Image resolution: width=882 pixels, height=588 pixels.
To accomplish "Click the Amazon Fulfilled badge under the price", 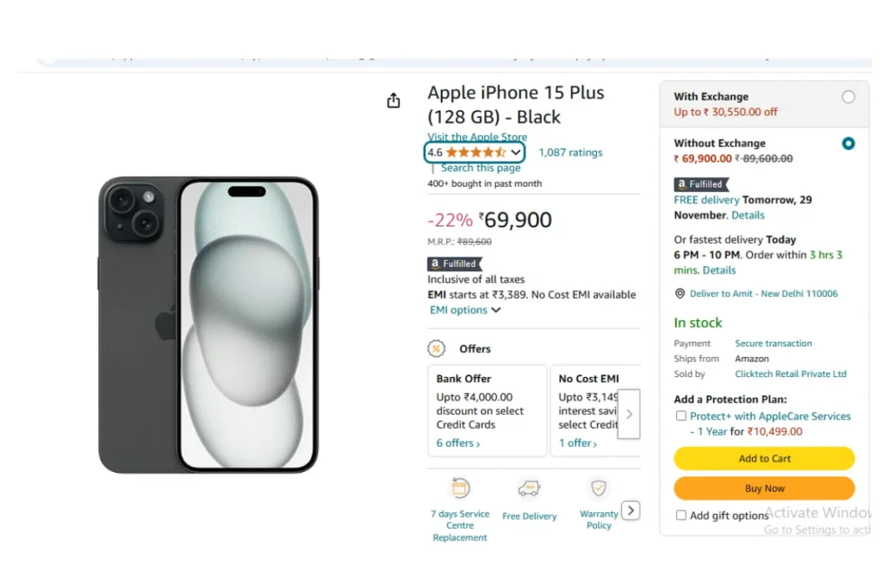I will pos(455,263).
